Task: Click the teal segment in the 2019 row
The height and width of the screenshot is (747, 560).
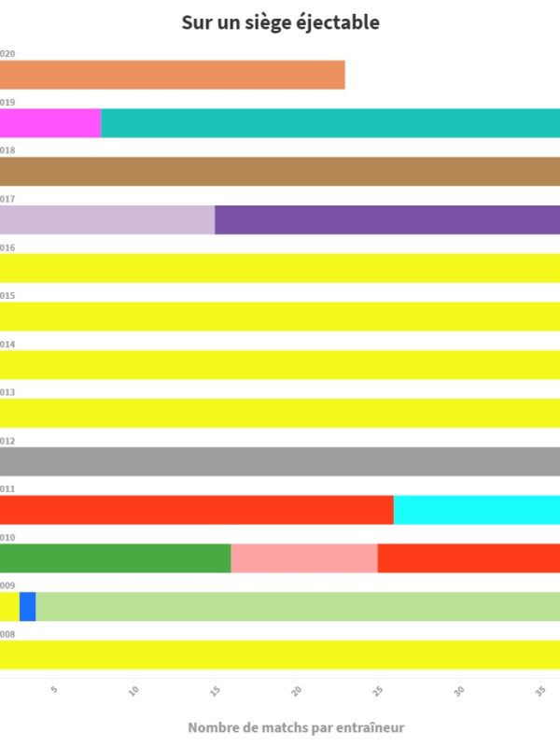Action: point(330,123)
